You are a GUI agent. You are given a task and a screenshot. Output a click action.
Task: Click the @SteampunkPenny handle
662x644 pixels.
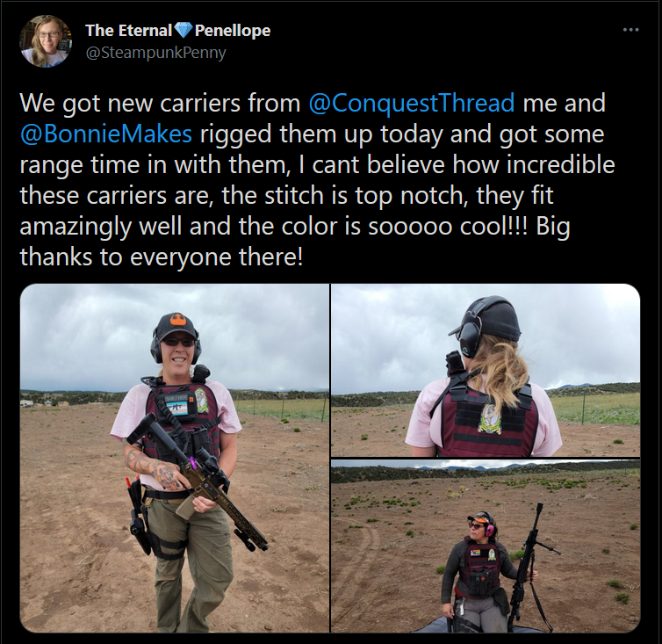tap(155, 53)
